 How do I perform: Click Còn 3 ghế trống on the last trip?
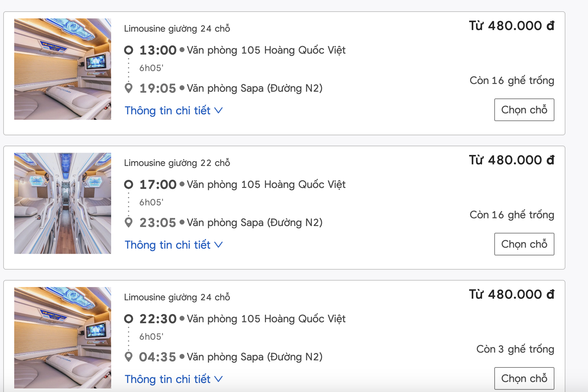click(x=515, y=349)
